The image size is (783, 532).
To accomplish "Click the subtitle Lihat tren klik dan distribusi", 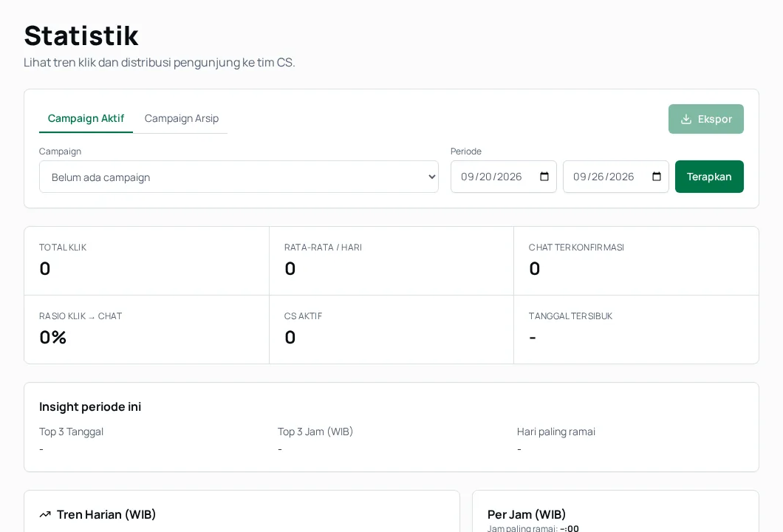I will pos(160,63).
